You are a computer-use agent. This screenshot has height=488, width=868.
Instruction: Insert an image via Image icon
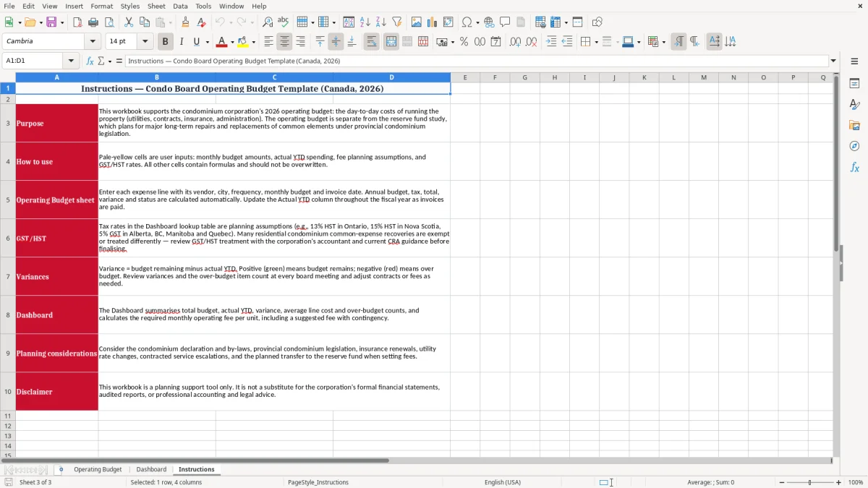[417, 22]
